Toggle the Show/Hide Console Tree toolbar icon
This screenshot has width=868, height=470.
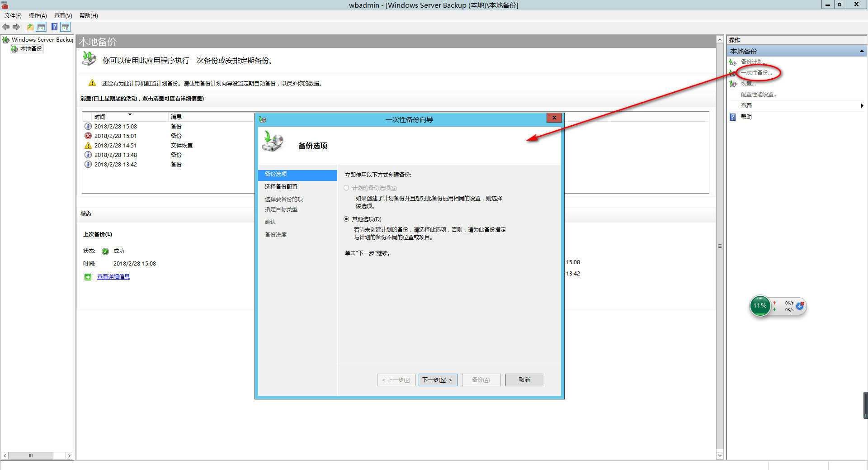point(41,27)
